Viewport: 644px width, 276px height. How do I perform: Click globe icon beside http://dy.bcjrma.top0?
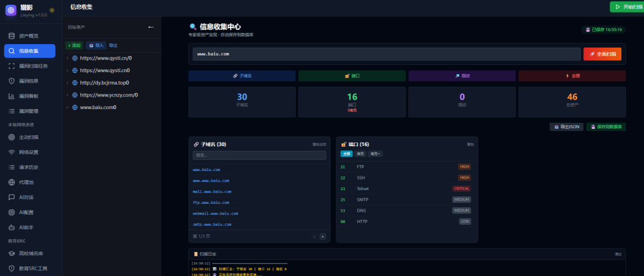[75, 83]
